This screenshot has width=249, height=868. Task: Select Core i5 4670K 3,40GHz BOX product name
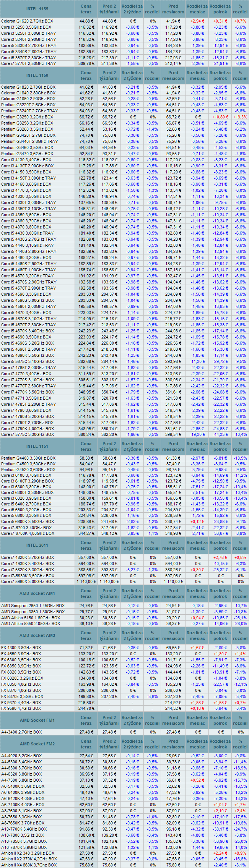click(x=27, y=331)
